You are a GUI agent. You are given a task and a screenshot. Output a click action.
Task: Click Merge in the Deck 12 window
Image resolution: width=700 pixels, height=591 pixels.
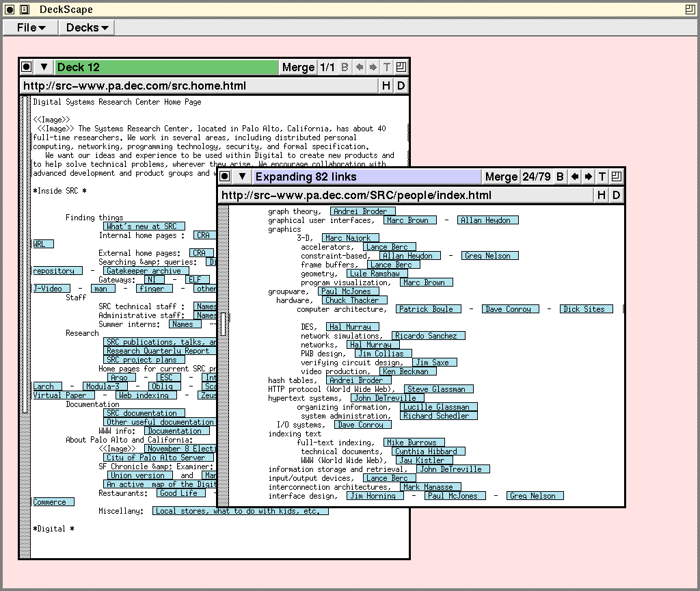[298, 68]
